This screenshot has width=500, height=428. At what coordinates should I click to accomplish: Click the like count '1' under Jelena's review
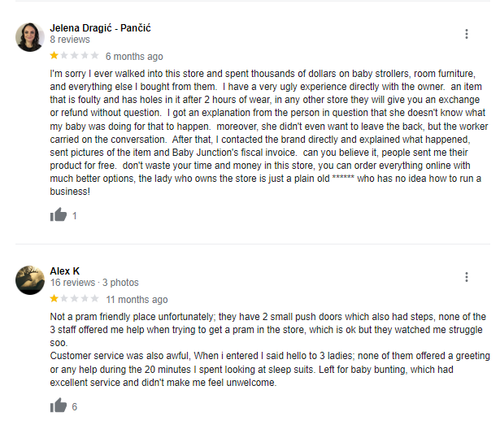pyautogui.click(x=75, y=216)
